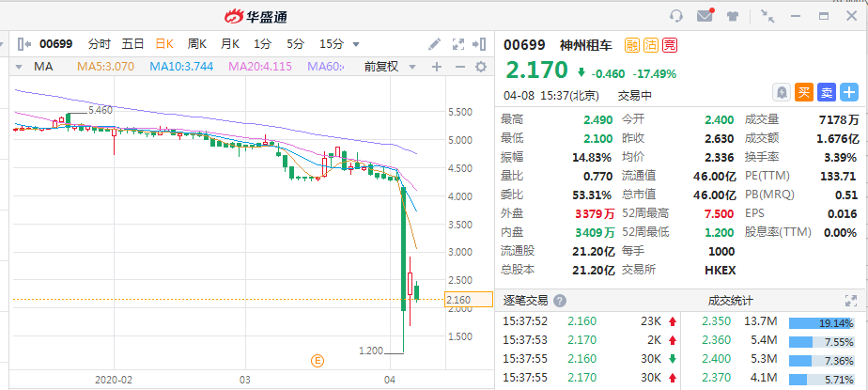Click the large 2.170 latest price
The width and height of the screenshot is (868, 390).
[x=536, y=70]
